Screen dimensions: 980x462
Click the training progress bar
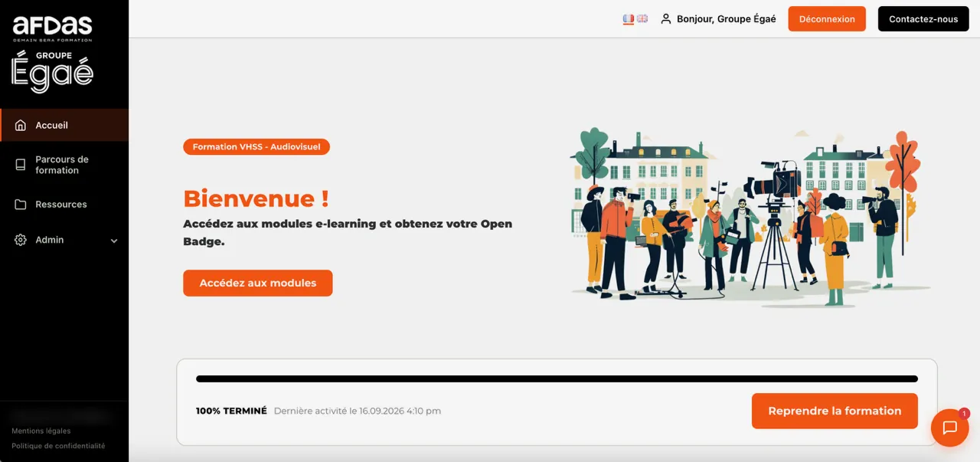(x=557, y=378)
